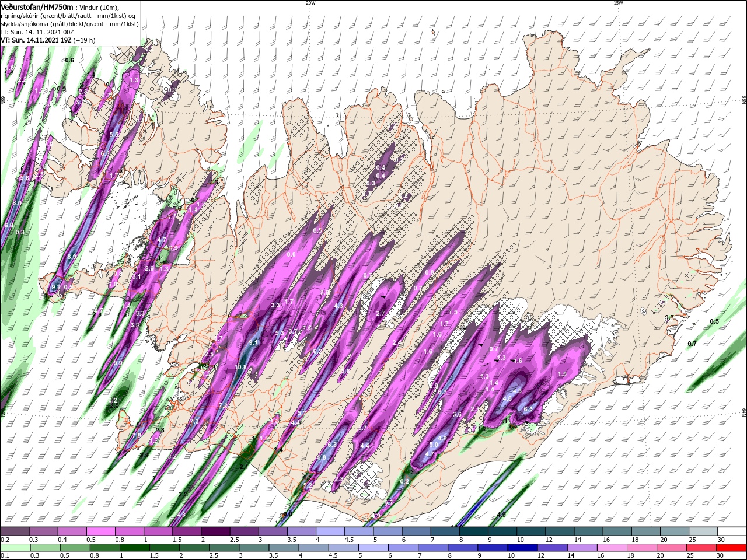Select the 'Vindur (10m)' header text
747x560 pixels.
pyautogui.click(x=99, y=7)
